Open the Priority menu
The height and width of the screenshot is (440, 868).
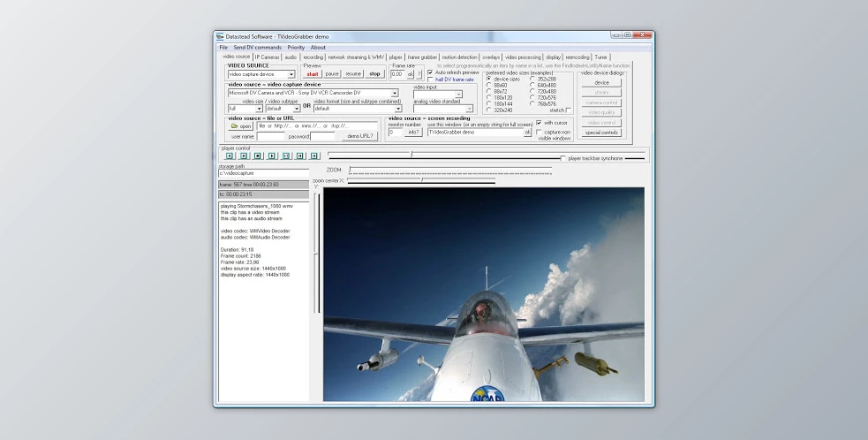(296, 48)
